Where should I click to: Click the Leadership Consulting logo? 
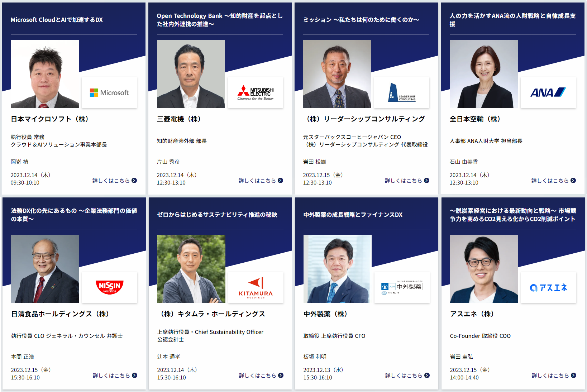click(402, 93)
